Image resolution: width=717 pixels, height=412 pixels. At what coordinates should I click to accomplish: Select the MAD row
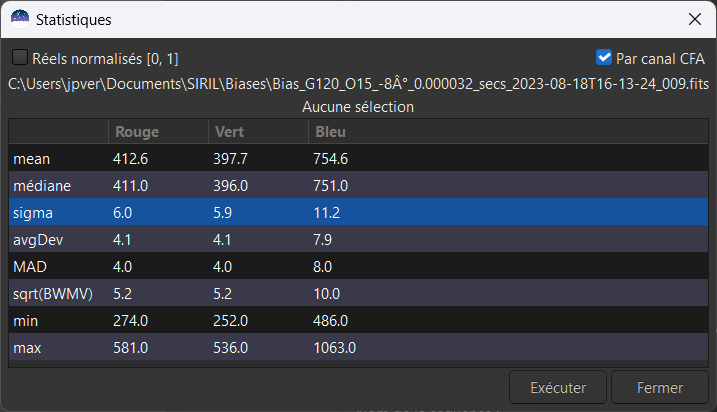(29, 267)
